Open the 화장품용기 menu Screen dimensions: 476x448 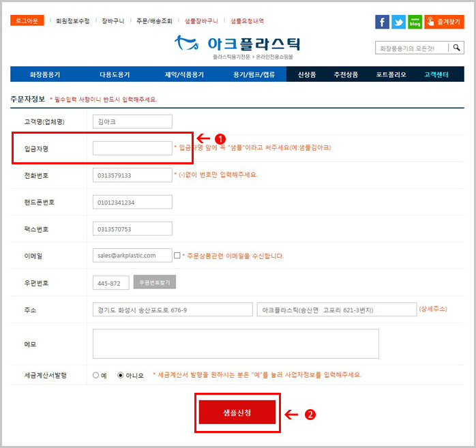tap(45, 74)
